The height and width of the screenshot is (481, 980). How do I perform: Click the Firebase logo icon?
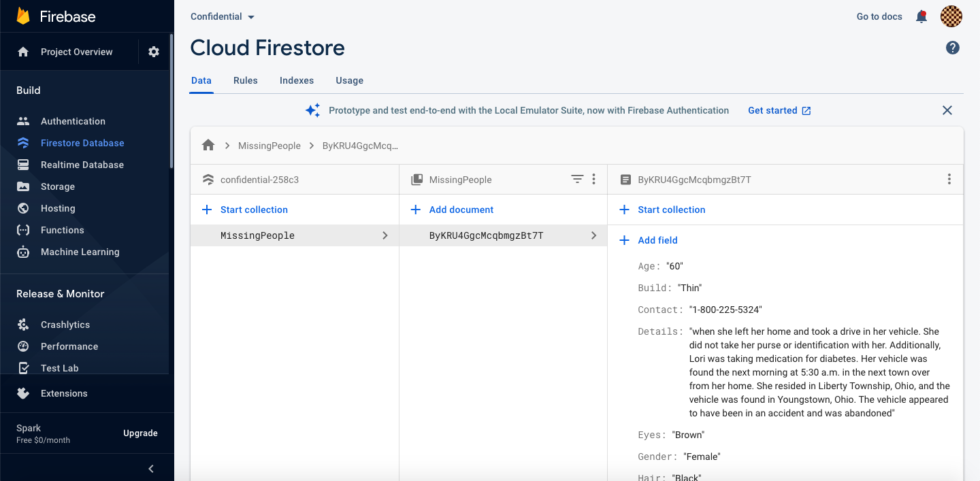point(23,16)
